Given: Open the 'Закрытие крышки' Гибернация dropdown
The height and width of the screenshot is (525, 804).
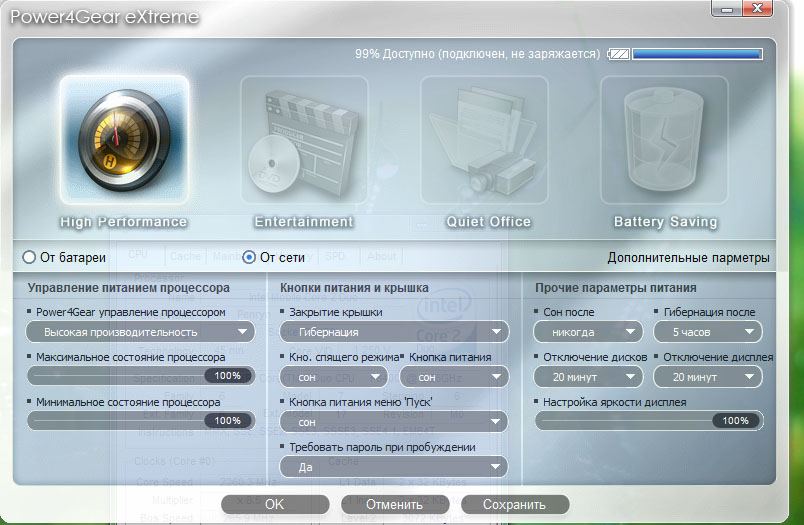Looking at the screenshot, I should [394, 332].
